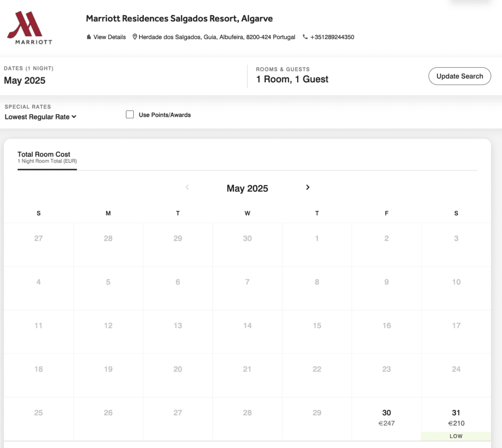Screen dimensions: 502x448
Task: Go to next month with right chevron
Action: pyautogui.click(x=308, y=187)
